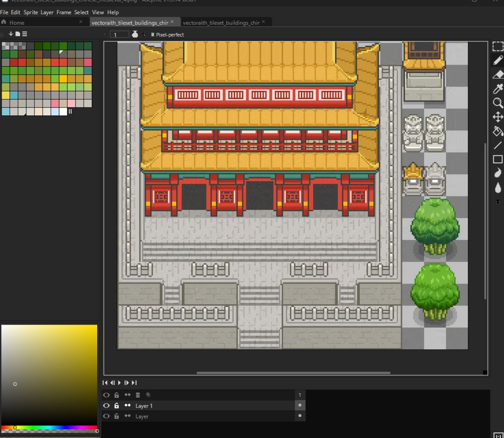Open the palette options hamburger menu
Screen dimensions: 504x438
tap(24, 34)
